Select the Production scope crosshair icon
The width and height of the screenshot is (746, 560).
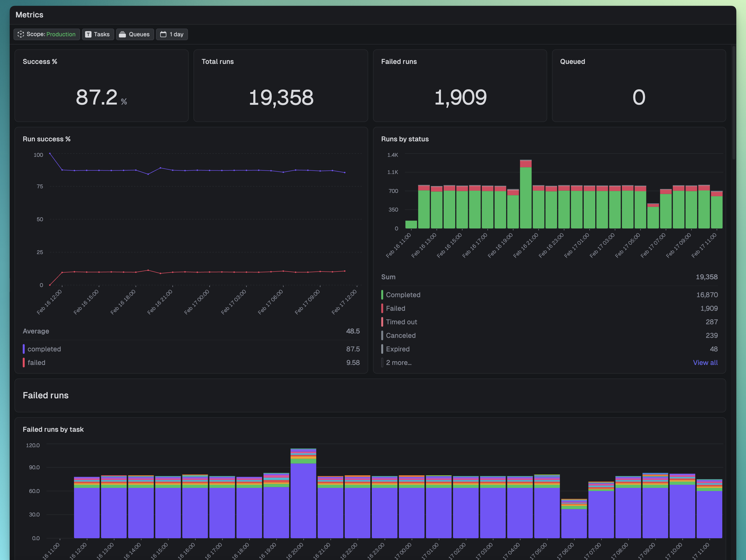(21, 34)
